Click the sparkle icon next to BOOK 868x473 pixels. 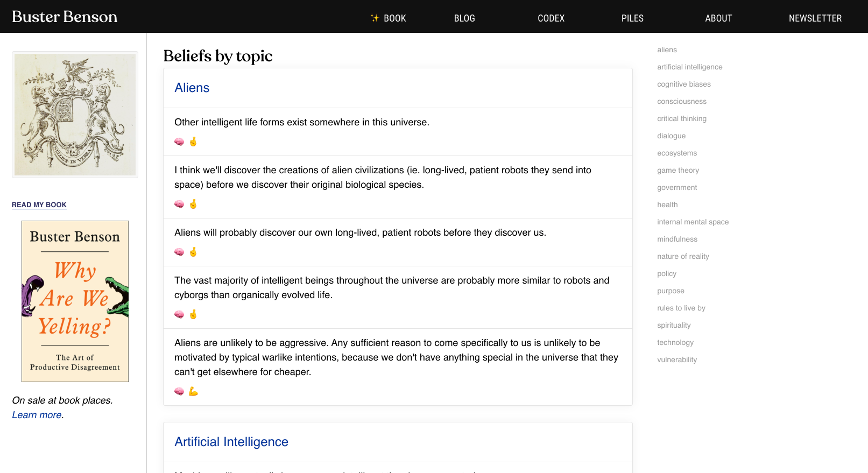[x=375, y=18]
